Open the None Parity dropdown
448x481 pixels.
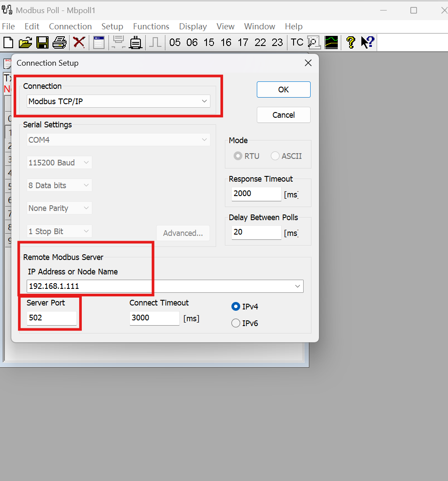pyautogui.click(x=59, y=208)
